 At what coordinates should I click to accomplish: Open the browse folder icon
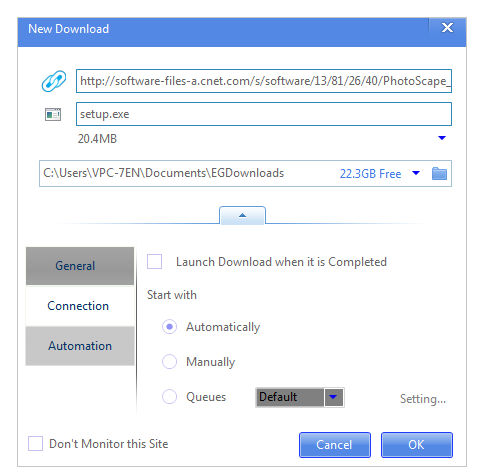pyautogui.click(x=439, y=173)
